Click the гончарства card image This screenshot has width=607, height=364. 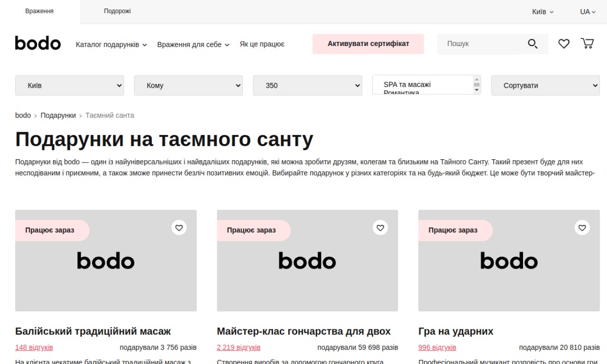(307, 261)
